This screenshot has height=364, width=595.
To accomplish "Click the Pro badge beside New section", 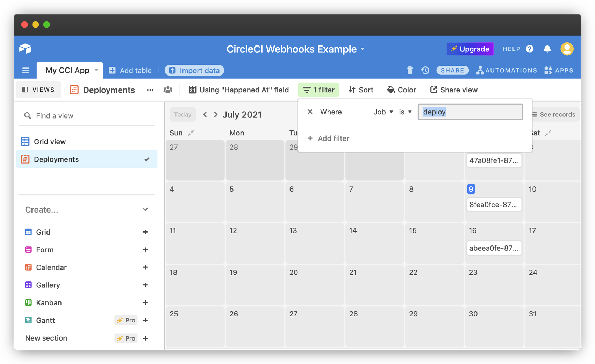I will click(x=126, y=338).
